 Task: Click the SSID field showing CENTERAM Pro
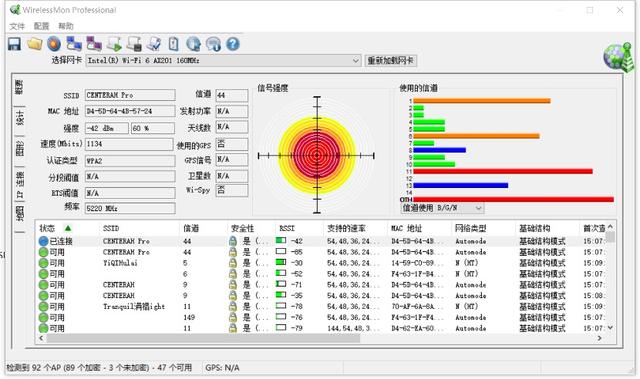pyautogui.click(x=130, y=95)
